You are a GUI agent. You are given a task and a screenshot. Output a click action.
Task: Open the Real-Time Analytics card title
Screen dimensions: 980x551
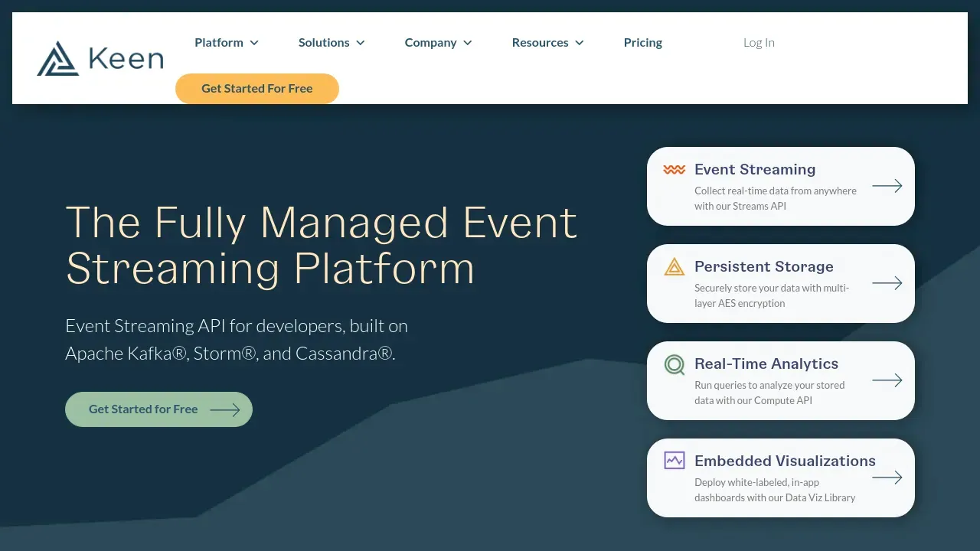point(766,364)
